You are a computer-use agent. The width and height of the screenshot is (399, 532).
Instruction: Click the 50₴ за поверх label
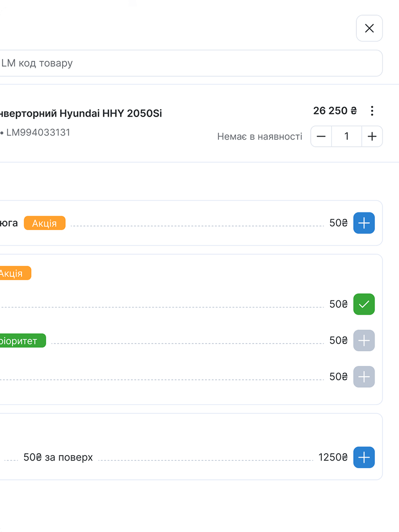tap(58, 457)
